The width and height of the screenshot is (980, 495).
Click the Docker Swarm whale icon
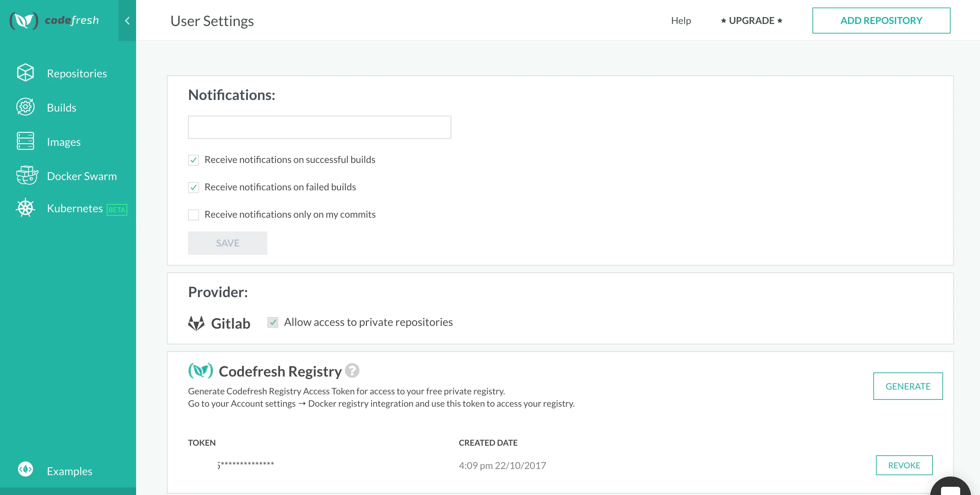(x=27, y=176)
